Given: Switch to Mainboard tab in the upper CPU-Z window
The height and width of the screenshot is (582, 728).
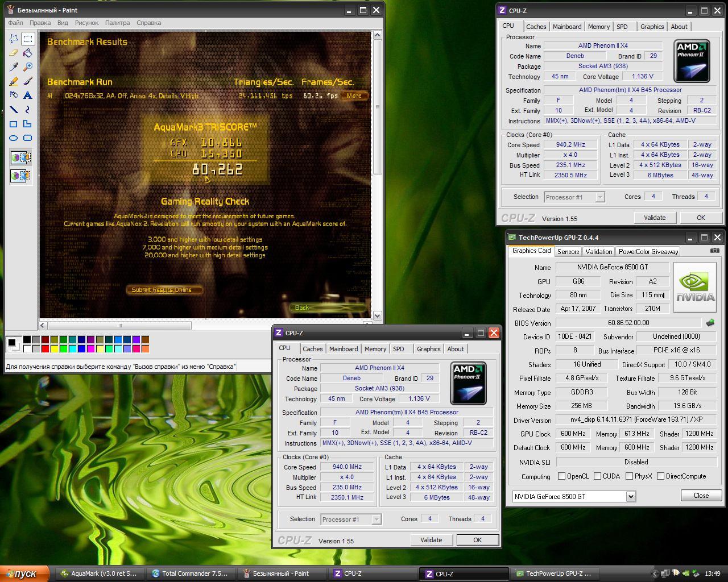Looking at the screenshot, I should tap(567, 27).
